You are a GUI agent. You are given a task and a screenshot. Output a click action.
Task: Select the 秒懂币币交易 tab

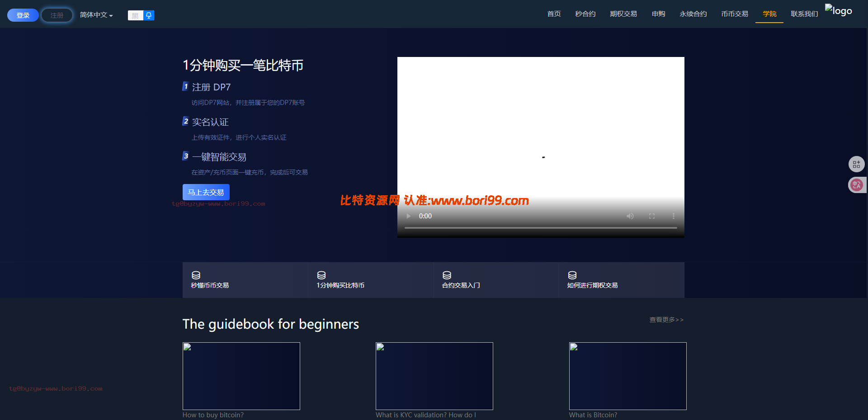pos(245,280)
